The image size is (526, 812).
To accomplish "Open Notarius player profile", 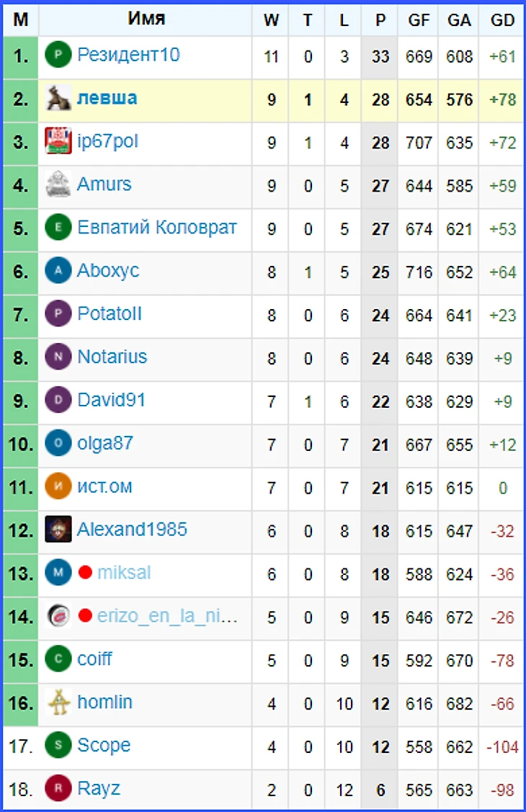I will pos(112,357).
